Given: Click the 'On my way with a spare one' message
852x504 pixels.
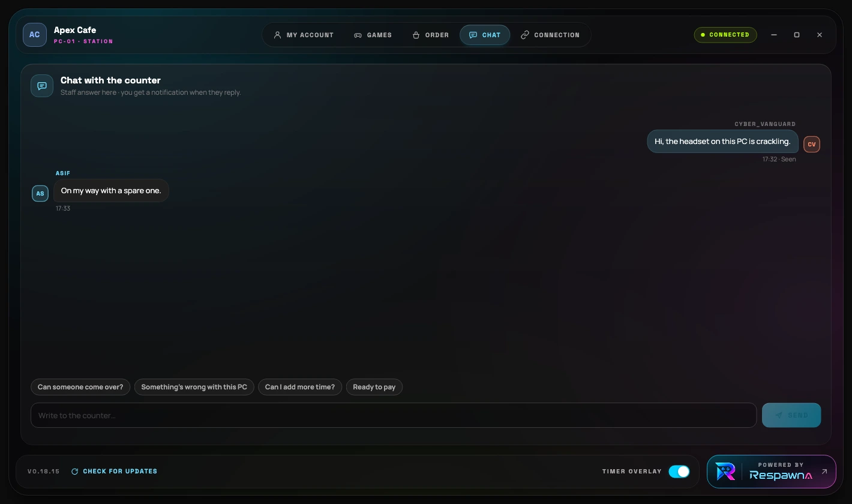Looking at the screenshot, I should (111, 191).
